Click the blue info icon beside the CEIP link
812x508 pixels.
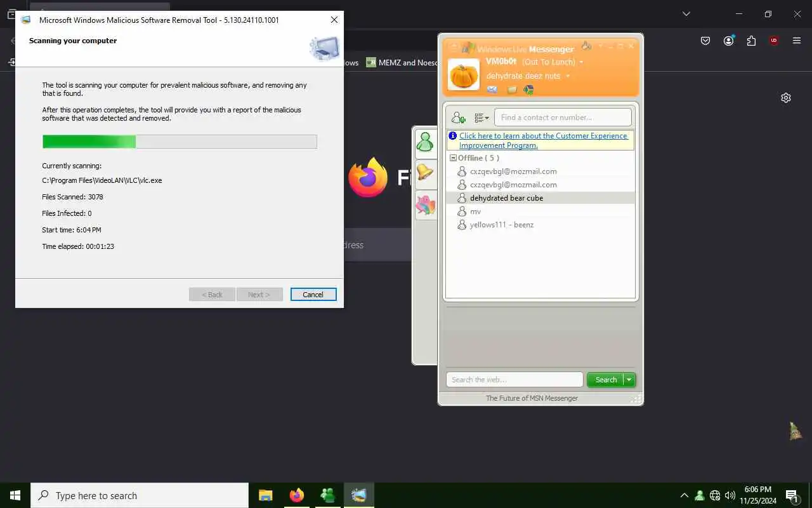coord(452,136)
